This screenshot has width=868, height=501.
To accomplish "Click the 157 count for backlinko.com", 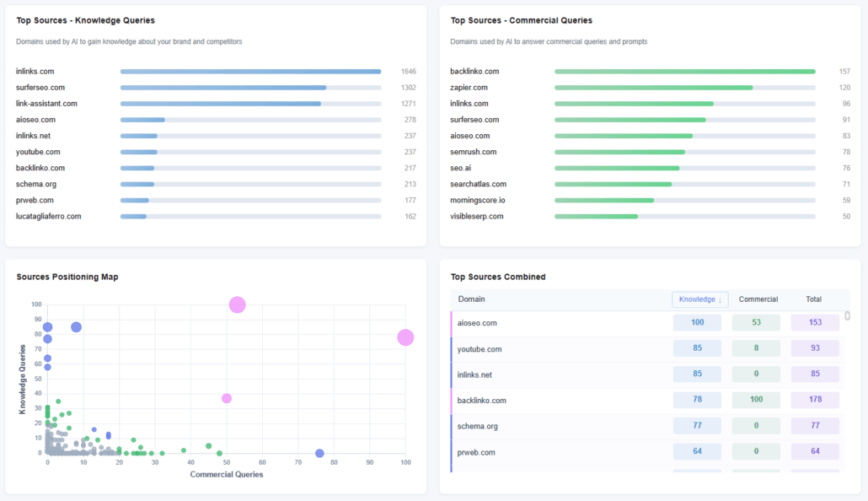I will click(x=844, y=72).
